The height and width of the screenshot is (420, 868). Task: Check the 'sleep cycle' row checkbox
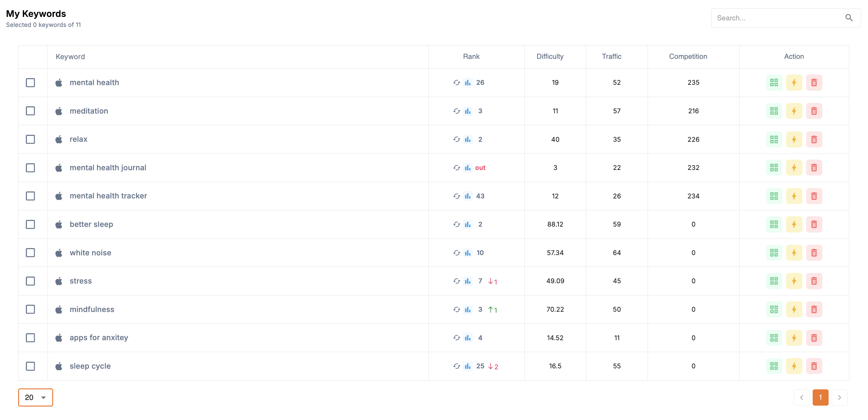pyautogui.click(x=30, y=366)
